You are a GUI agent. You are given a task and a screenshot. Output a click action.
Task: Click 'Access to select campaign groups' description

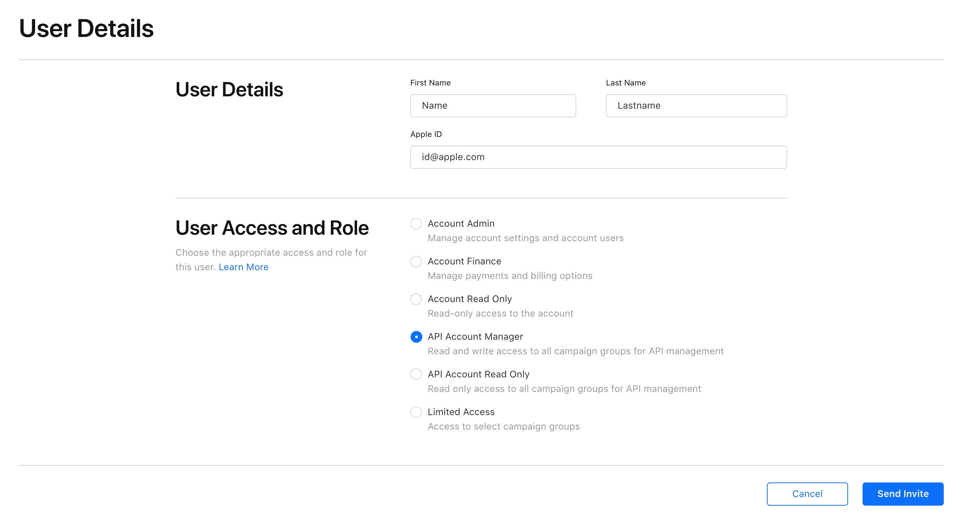[503, 426]
